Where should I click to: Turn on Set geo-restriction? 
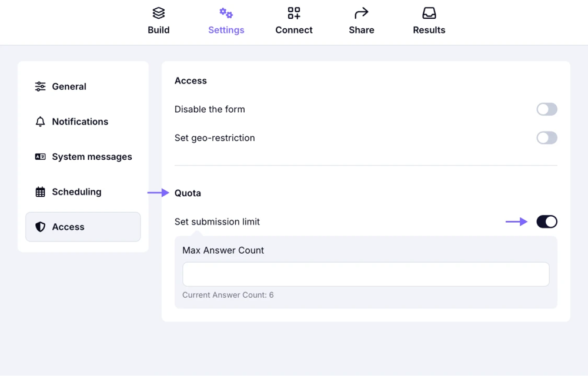[547, 137]
